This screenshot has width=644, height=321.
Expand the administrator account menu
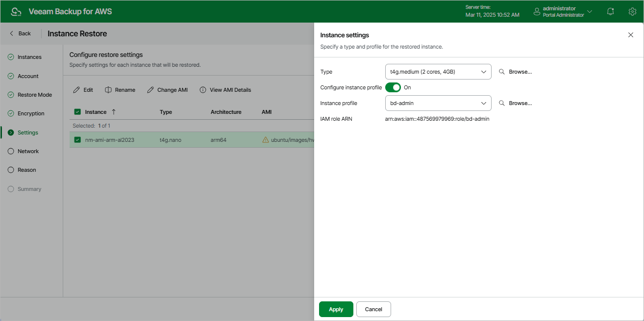click(589, 11)
